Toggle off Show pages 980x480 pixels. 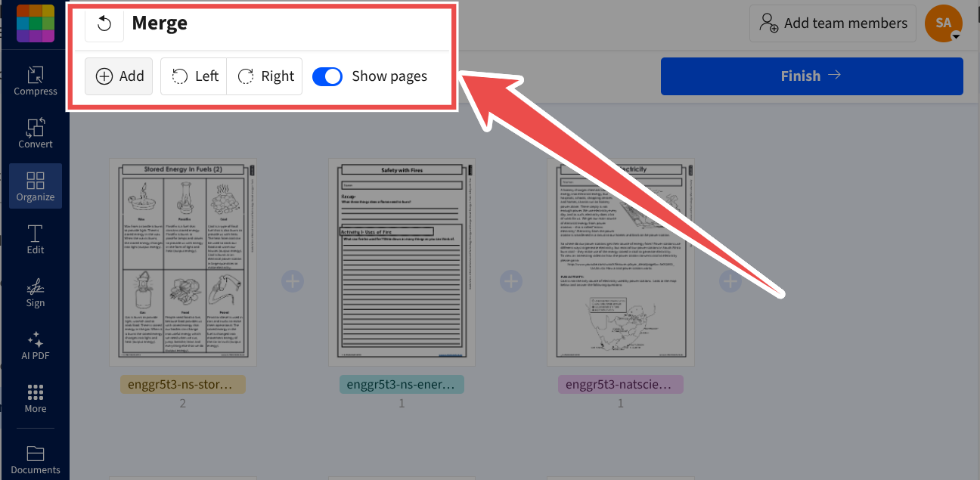pos(327,76)
